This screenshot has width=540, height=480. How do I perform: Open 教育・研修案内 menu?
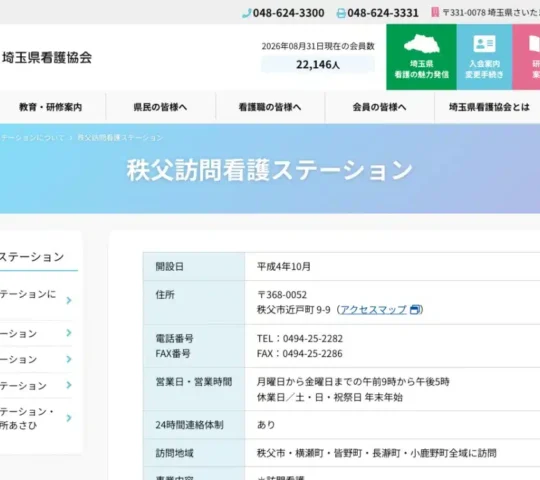51,107
